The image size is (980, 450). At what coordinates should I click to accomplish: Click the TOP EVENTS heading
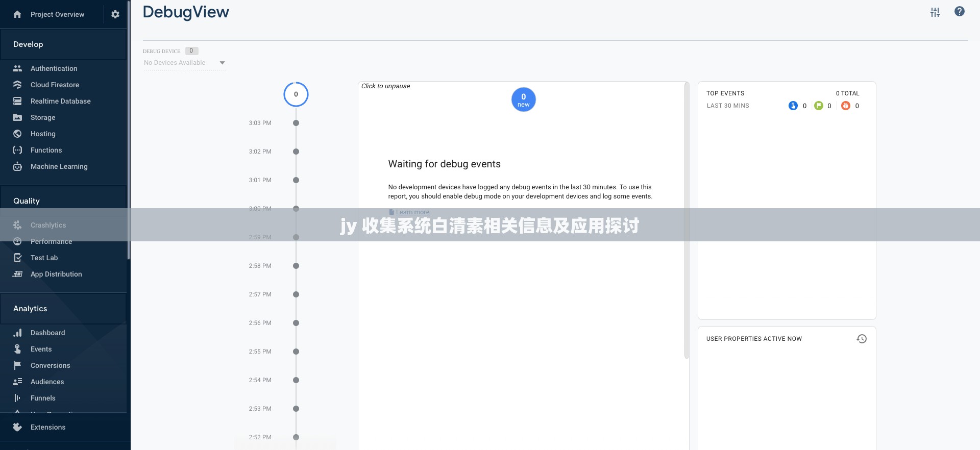point(725,93)
